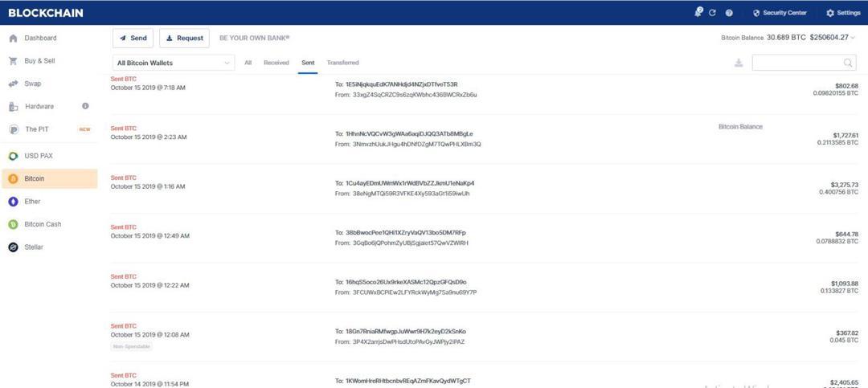
Task: Click To address starting 1Cu4ayEDmU
Action: point(410,183)
